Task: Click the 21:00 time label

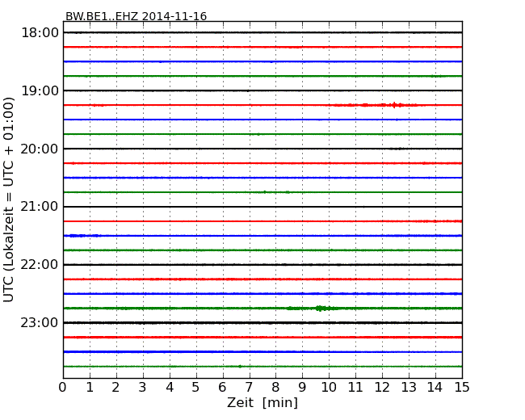Action: 40,207
